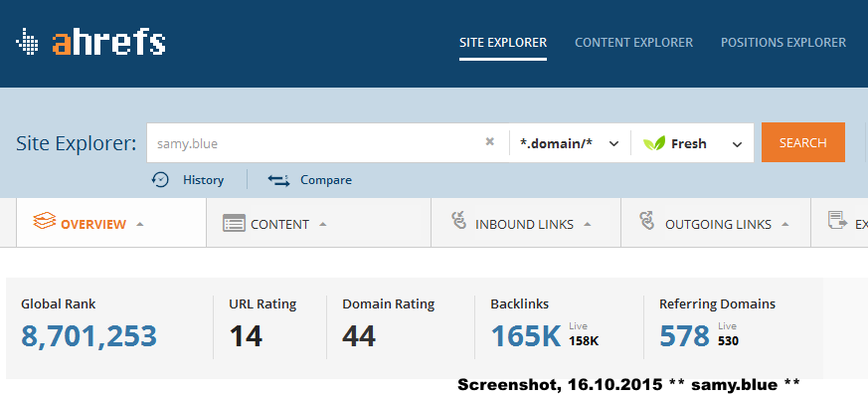Open the Outgoing Links menu
This screenshot has height=400, width=868.
(718, 224)
